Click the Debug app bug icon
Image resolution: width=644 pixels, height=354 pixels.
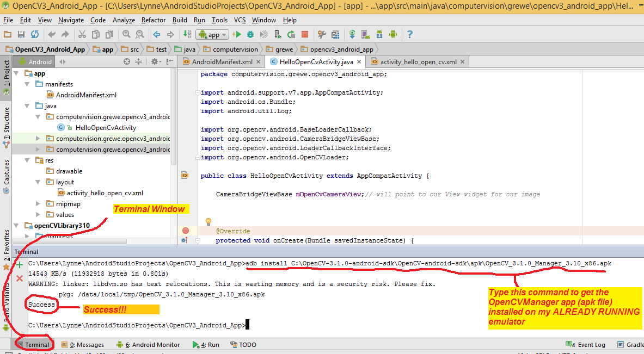(250, 34)
